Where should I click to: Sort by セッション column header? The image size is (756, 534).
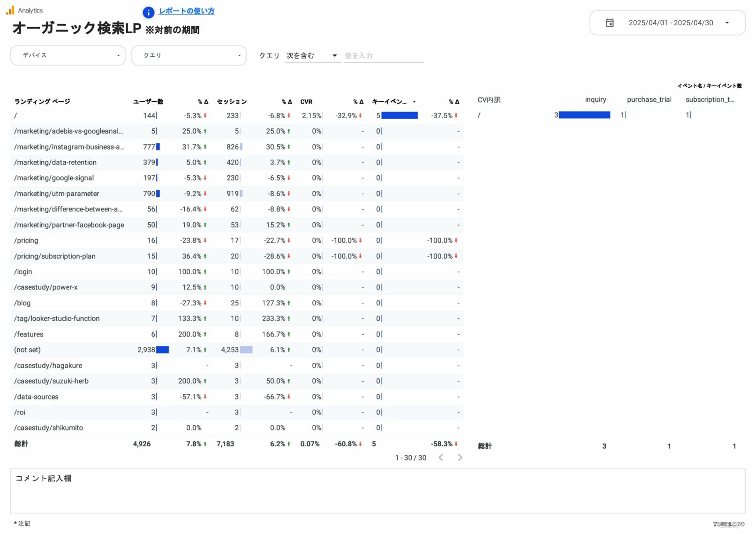click(x=232, y=102)
